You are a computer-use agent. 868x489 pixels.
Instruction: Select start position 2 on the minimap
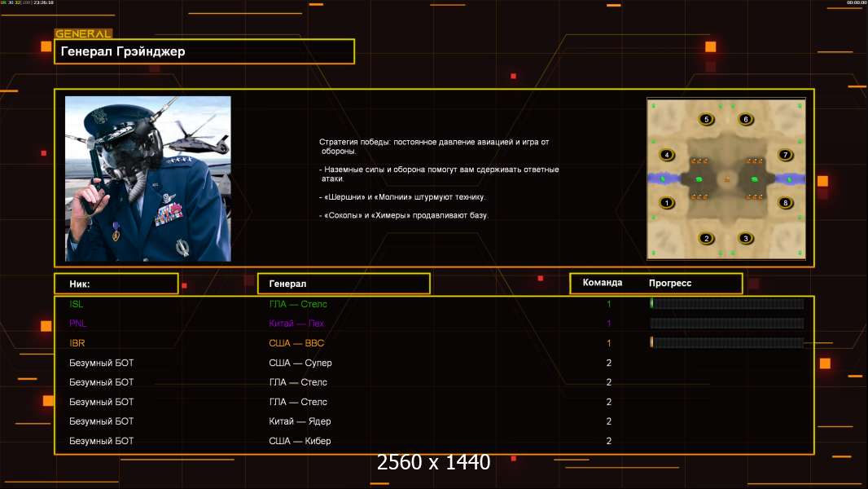click(706, 239)
